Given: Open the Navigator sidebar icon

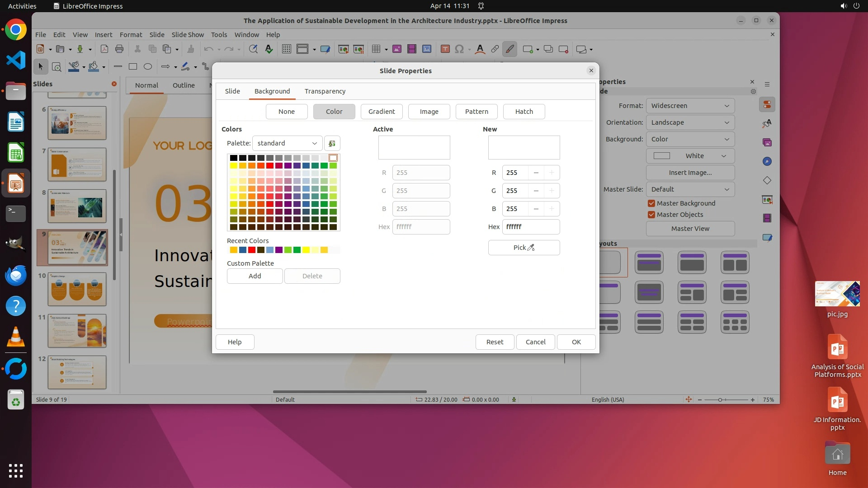Looking at the screenshot, I should tap(767, 161).
